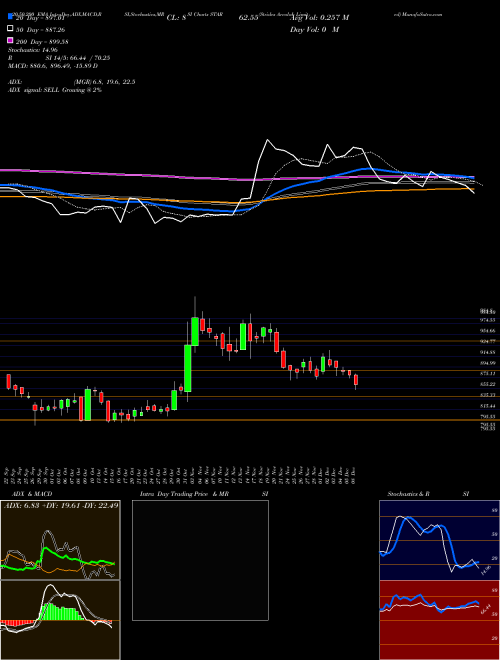Click the empty intraday trading price chart box
Image resolution: width=500 pixels, height=660 pixels.
(x=200, y=560)
